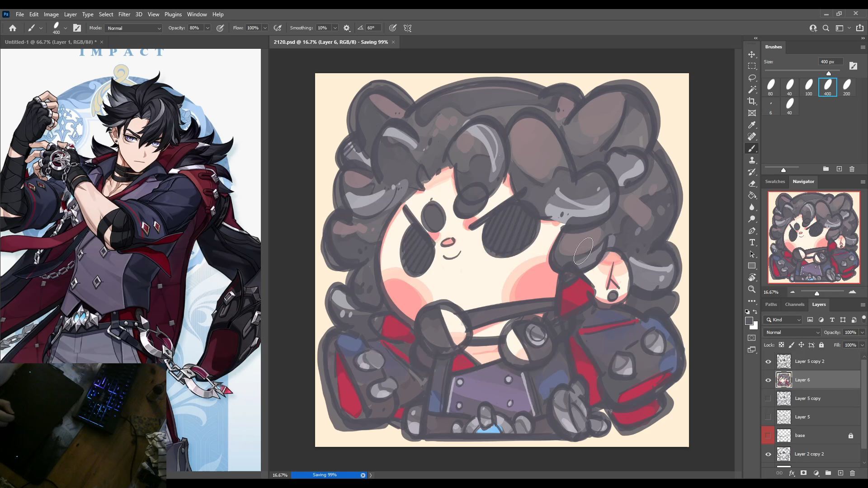Switch to the Channels tab
The height and width of the screenshot is (488, 868).
coord(795,305)
